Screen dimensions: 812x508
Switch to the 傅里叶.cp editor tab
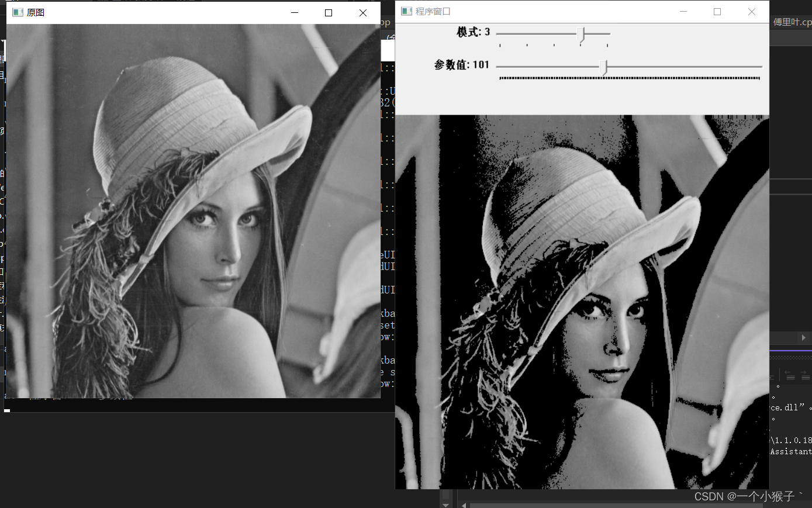coord(792,22)
